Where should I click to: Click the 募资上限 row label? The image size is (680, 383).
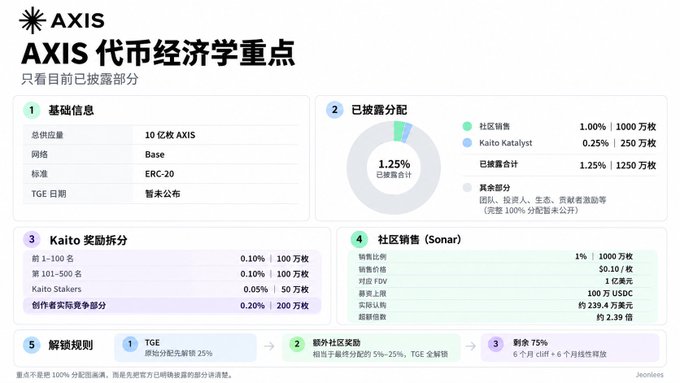[372, 294]
